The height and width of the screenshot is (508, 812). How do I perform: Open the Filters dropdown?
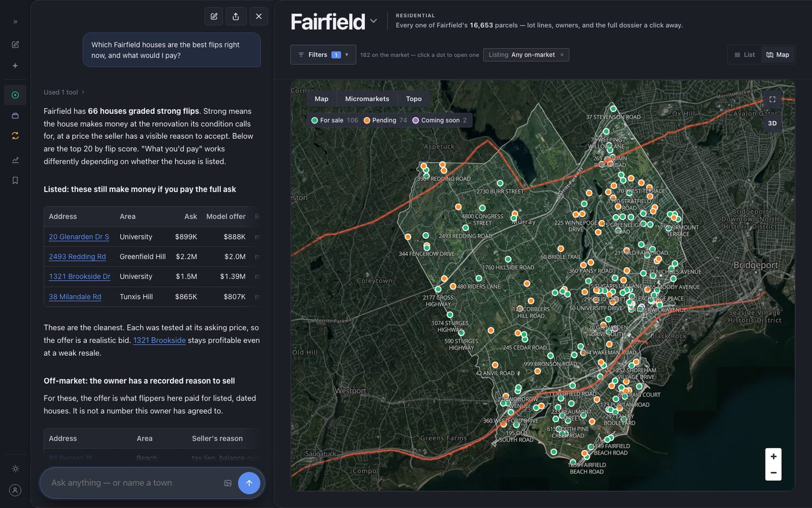coord(323,55)
